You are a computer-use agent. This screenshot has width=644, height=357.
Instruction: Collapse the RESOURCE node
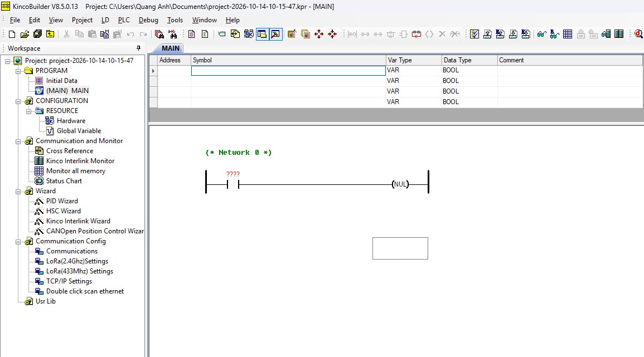click(29, 111)
